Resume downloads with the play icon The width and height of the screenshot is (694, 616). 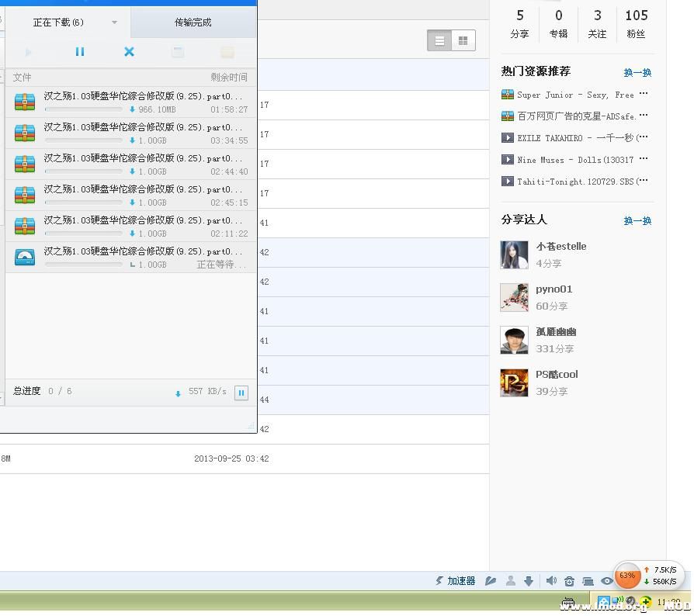coord(29,52)
